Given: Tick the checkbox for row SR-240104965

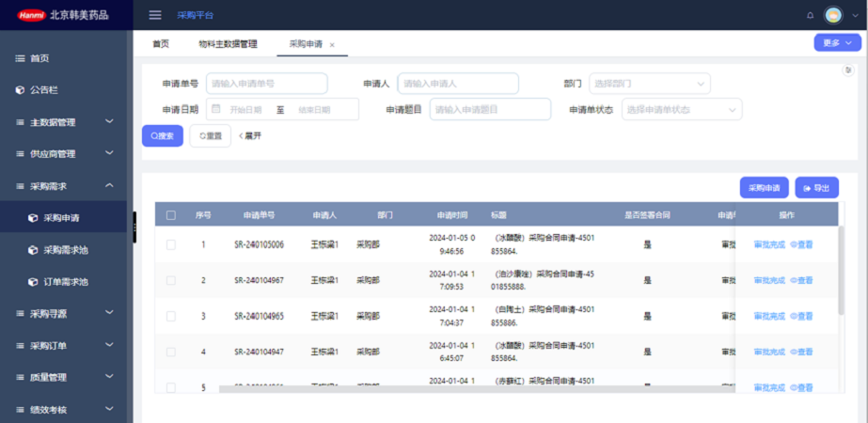Looking at the screenshot, I should [x=170, y=316].
